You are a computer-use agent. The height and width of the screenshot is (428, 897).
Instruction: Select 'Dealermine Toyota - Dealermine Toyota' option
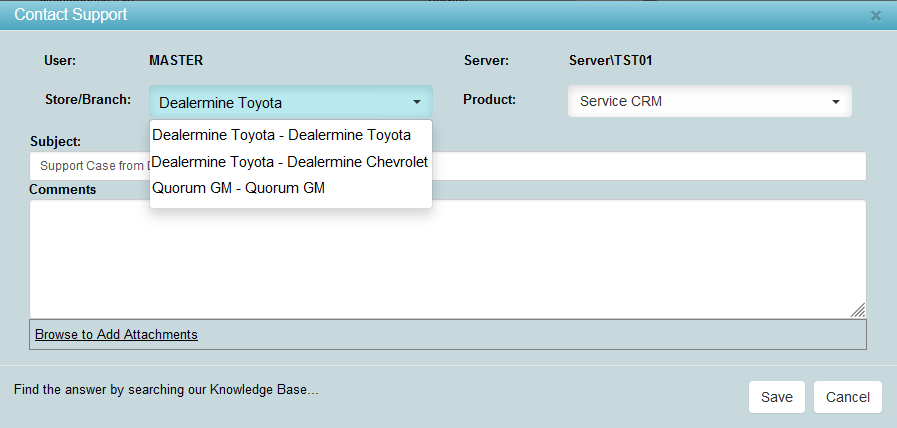281,135
